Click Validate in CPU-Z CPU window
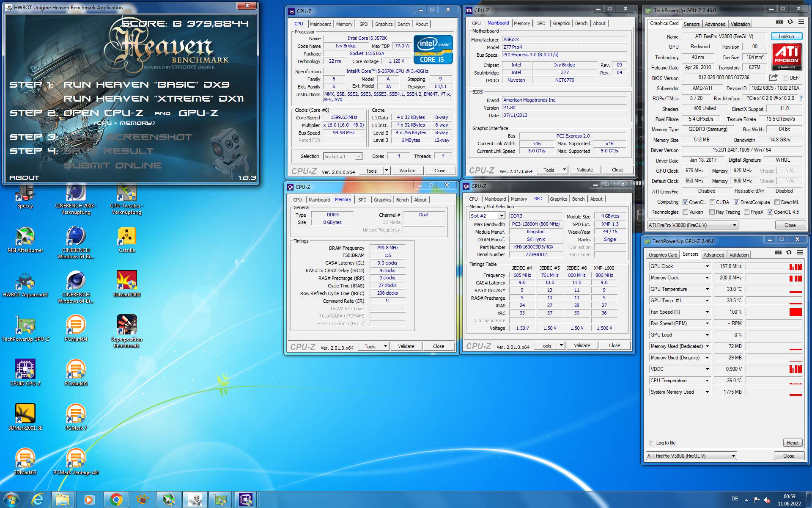 point(407,171)
